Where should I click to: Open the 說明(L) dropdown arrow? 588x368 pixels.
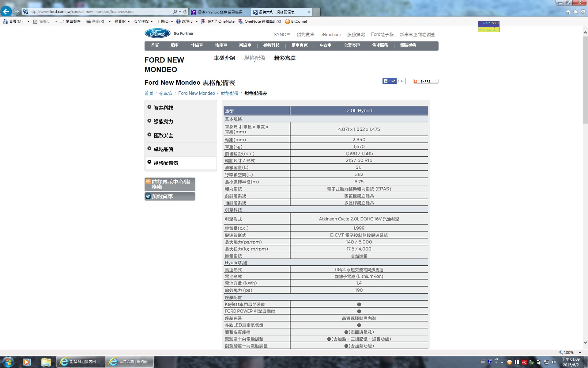[197, 21]
